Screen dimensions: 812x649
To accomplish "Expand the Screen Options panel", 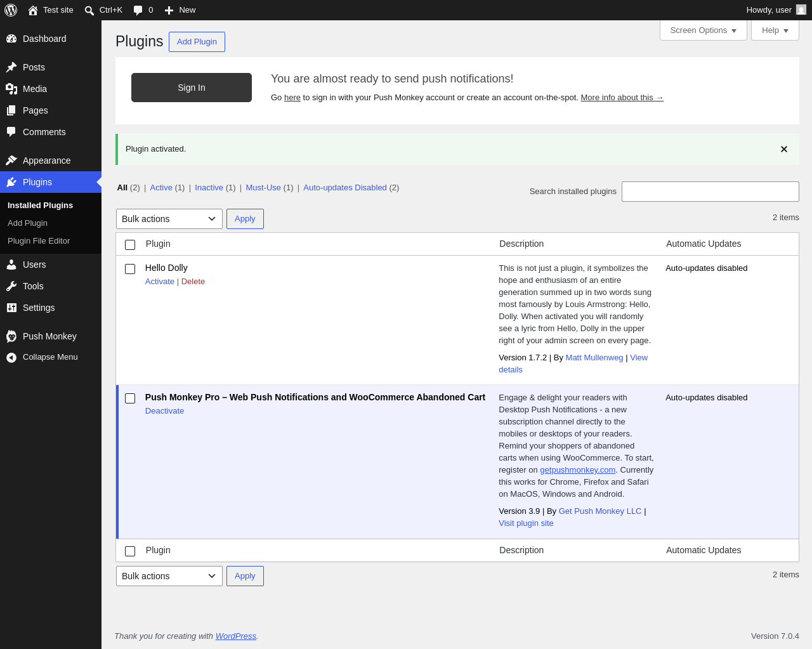I will (x=704, y=30).
